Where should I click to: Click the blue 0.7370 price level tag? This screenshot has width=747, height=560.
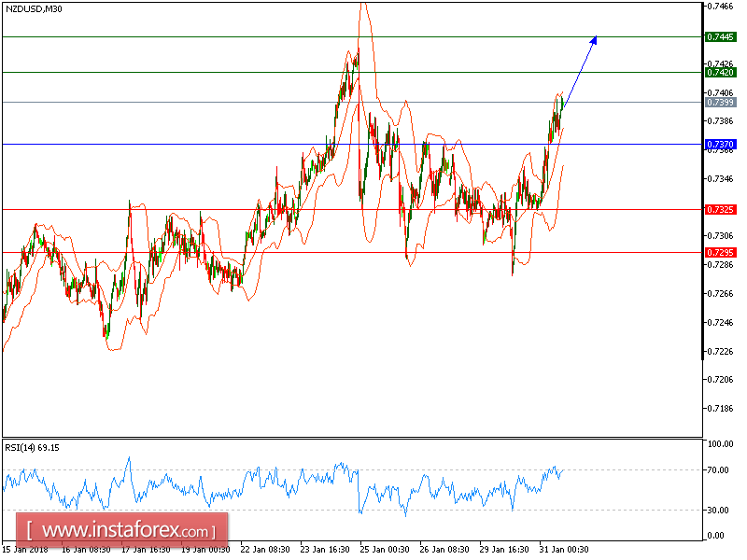point(719,146)
